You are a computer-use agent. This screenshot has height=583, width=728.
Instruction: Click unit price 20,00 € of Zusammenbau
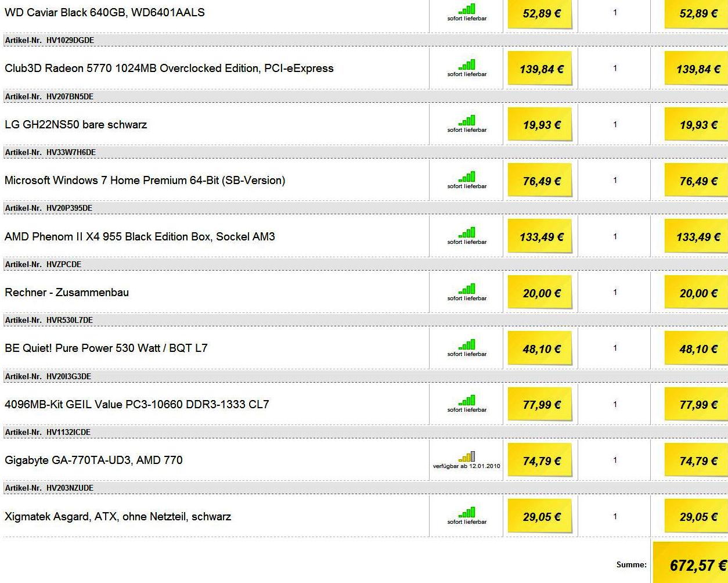(540, 293)
